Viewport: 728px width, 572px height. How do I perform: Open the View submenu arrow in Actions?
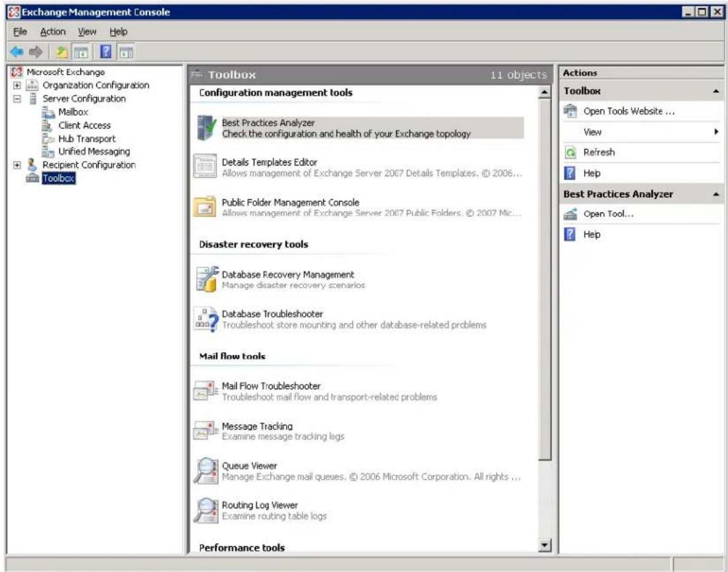(716, 132)
